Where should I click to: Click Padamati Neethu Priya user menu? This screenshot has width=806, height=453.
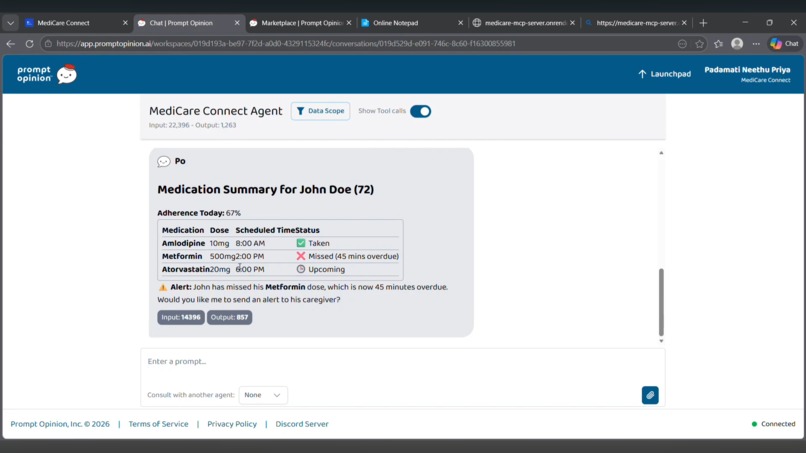pyautogui.click(x=747, y=74)
